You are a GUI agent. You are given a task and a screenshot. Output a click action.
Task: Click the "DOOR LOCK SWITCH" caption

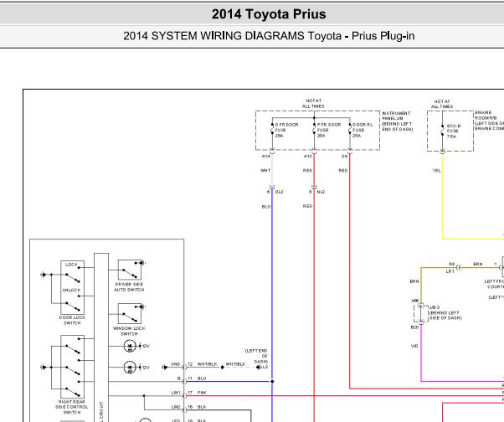72,320
